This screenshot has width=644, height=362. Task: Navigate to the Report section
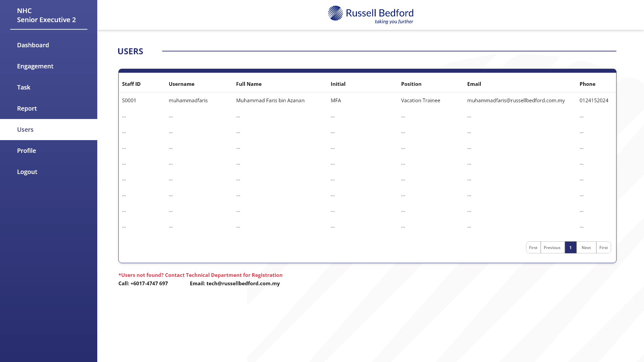click(27, 108)
